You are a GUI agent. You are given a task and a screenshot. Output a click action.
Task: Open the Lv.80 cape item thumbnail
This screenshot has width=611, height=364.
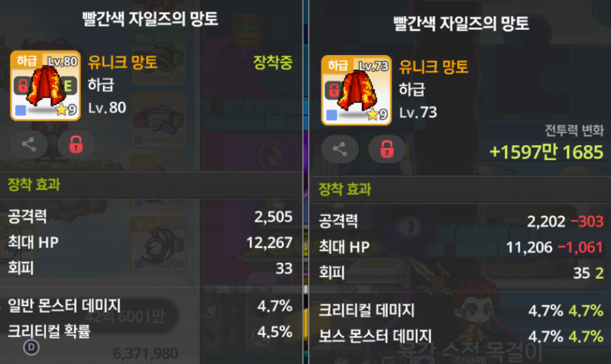pos(45,85)
